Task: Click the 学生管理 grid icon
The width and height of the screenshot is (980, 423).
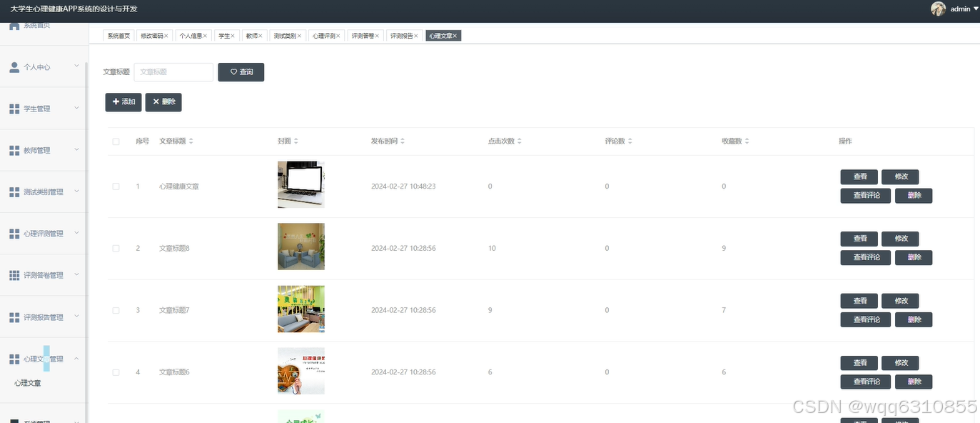Action: pos(14,109)
